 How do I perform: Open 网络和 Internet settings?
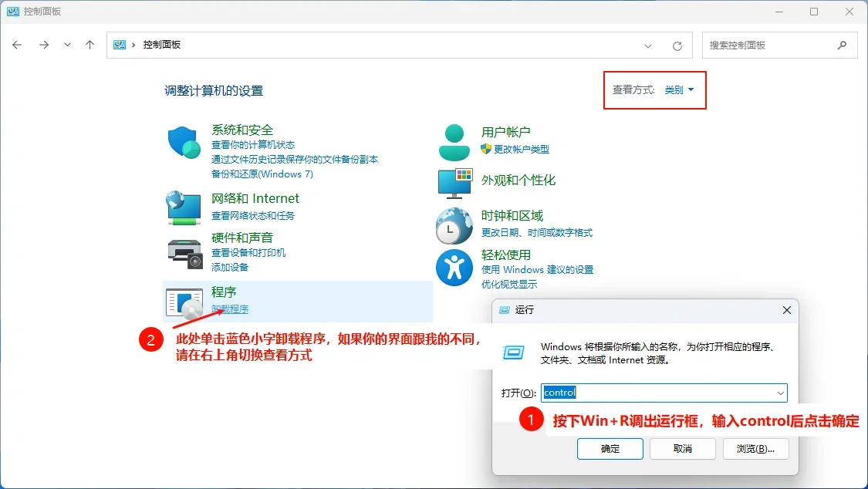255,198
